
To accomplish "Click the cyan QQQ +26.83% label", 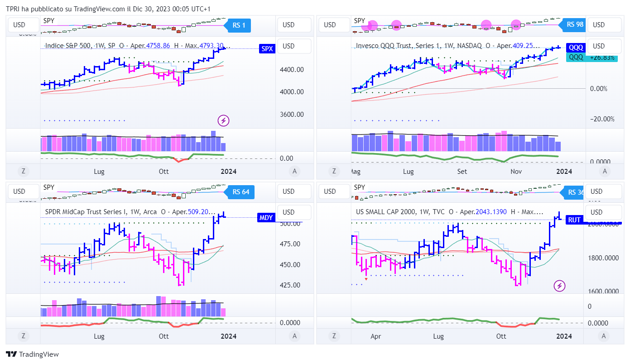I will 591,57.
